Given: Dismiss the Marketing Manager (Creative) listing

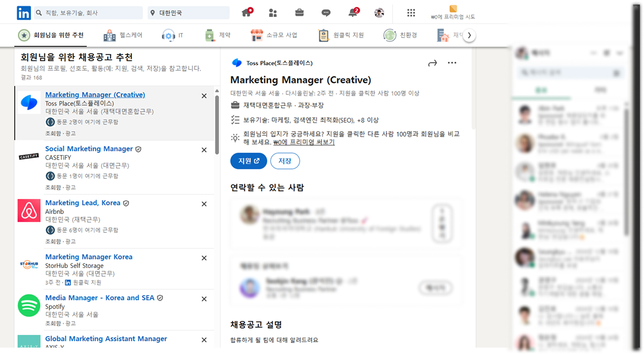Looking at the screenshot, I should click(204, 96).
